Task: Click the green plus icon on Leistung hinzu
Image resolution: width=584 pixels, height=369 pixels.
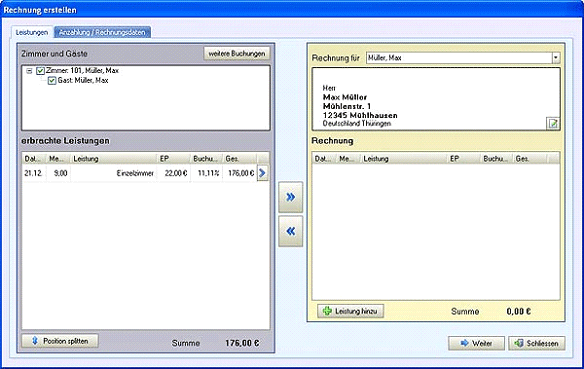Action: pos(327,311)
